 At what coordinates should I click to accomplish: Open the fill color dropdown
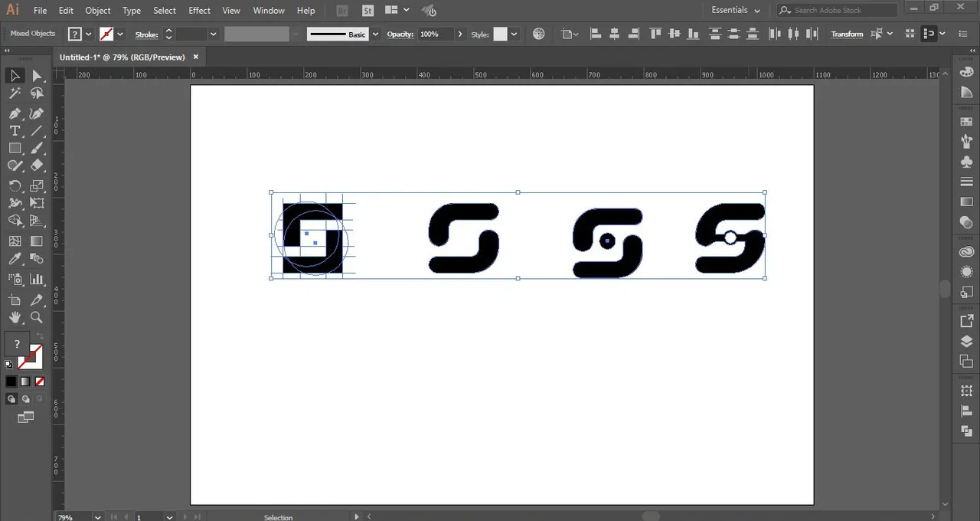pyautogui.click(x=89, y=34)
